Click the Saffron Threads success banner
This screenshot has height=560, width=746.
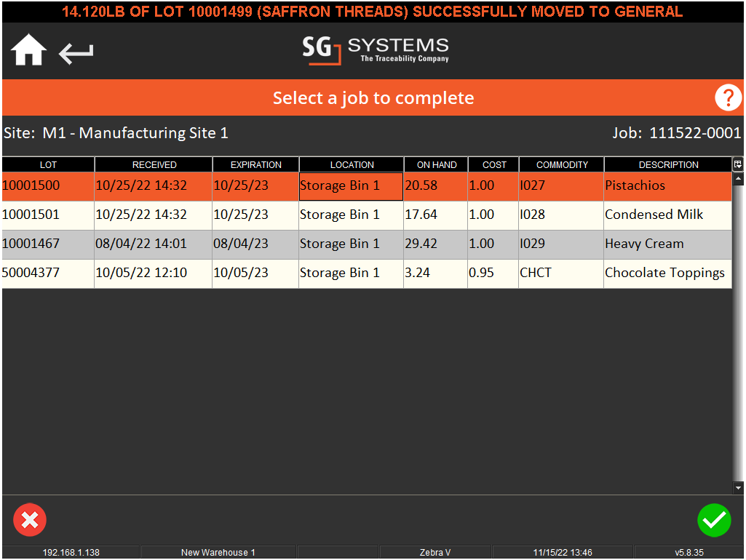tap(373, 11)
